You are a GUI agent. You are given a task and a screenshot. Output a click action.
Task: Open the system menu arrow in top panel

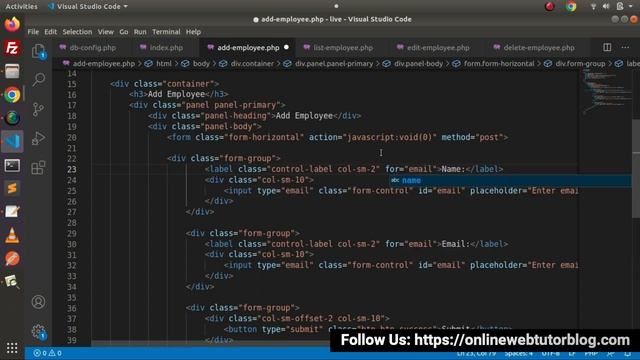pos(631,7)
